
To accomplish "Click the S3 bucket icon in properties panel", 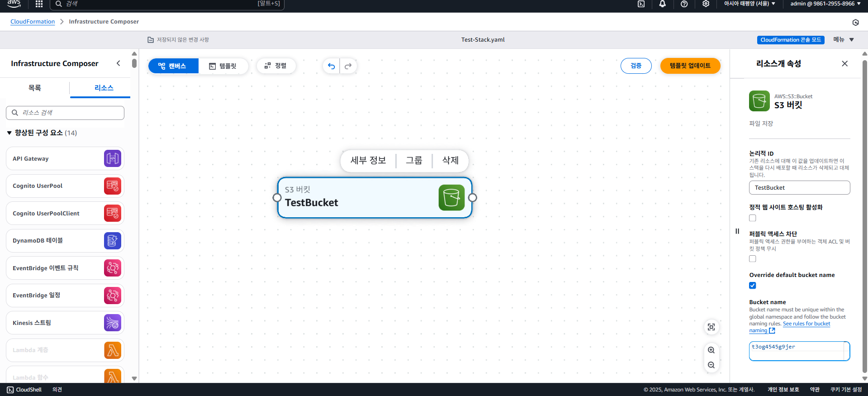I will [759, 101].
